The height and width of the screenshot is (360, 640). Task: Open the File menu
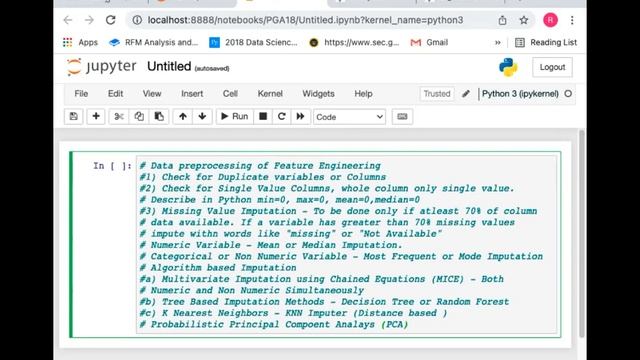[x=81, y=94]
